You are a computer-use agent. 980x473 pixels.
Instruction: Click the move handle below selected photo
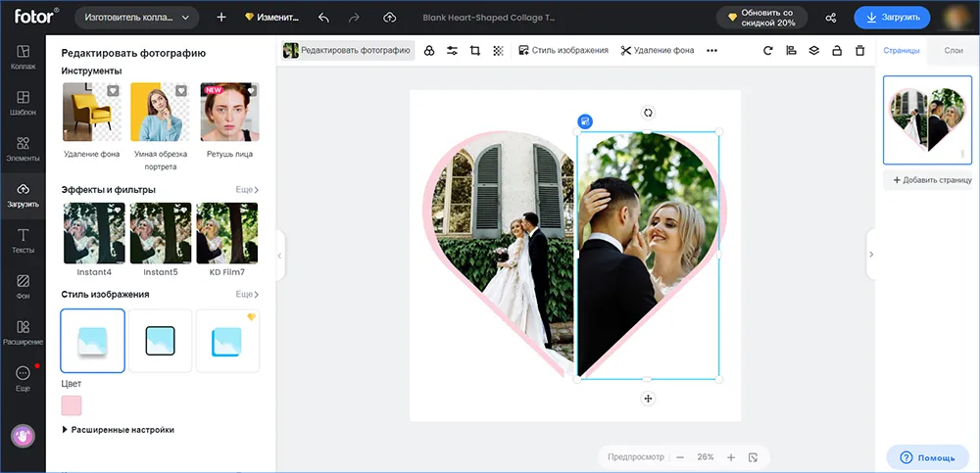tap(648, 398)
